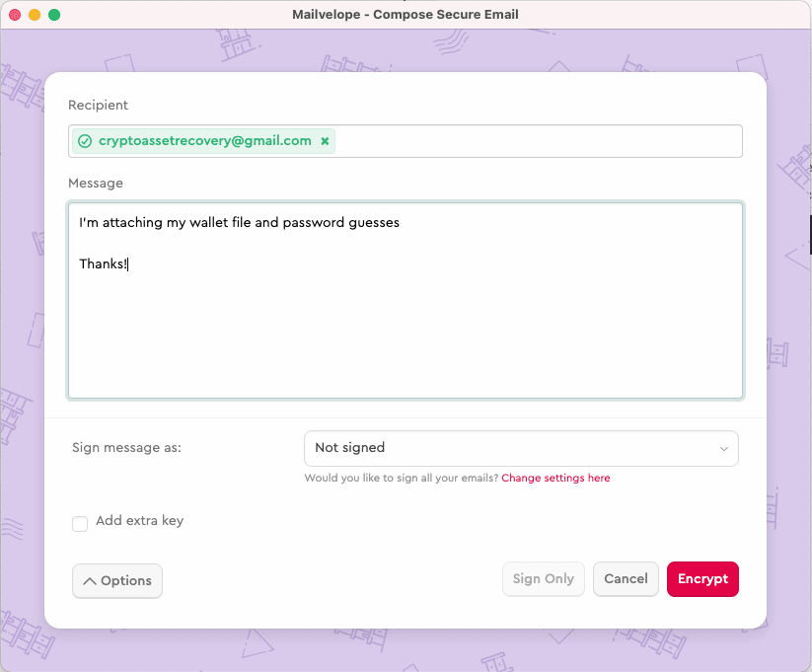Image resolution: width=812 pixels, height=672 pixels.
Task: Expand the Options section
Action: 117,581
